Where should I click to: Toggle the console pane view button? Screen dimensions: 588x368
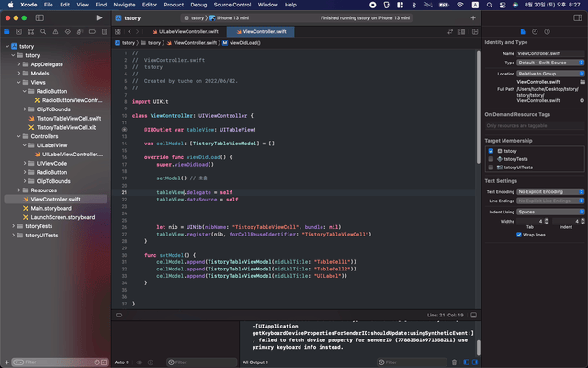[x=475, y=362]
